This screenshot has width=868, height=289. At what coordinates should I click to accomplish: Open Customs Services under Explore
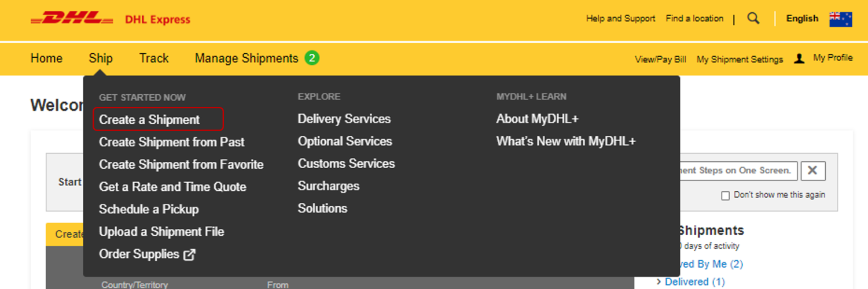click(x=346, y=164)
